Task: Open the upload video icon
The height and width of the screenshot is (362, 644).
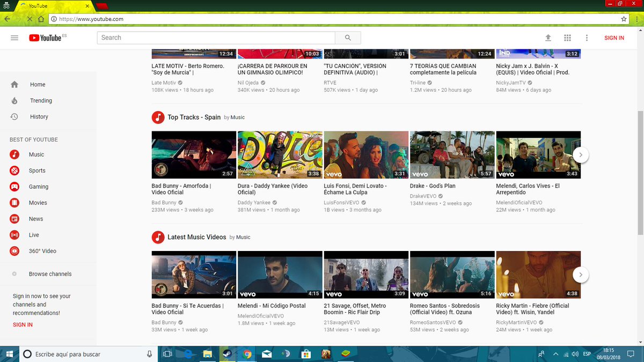Action: [548, 38]
